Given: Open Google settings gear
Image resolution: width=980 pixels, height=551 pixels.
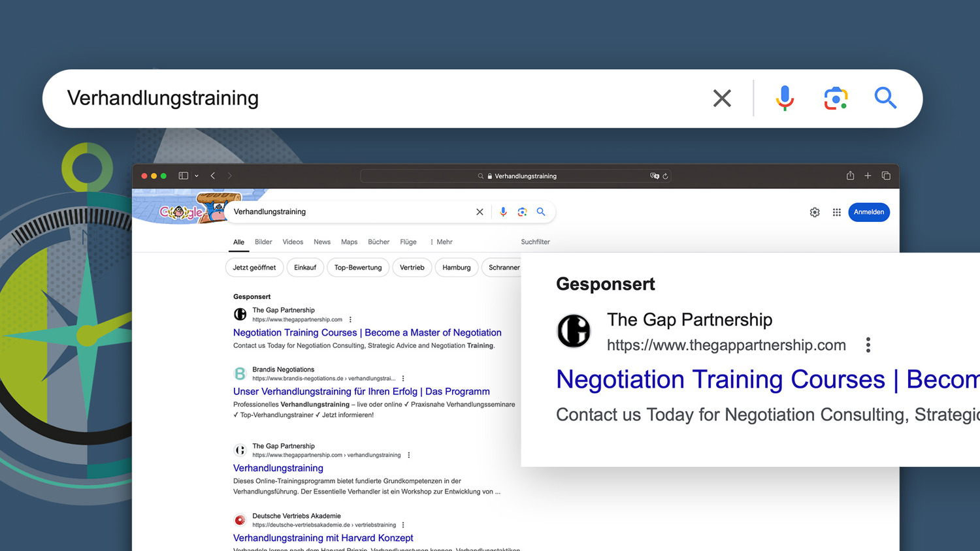Looking at the screenshot, I should (x=815, y=212).
